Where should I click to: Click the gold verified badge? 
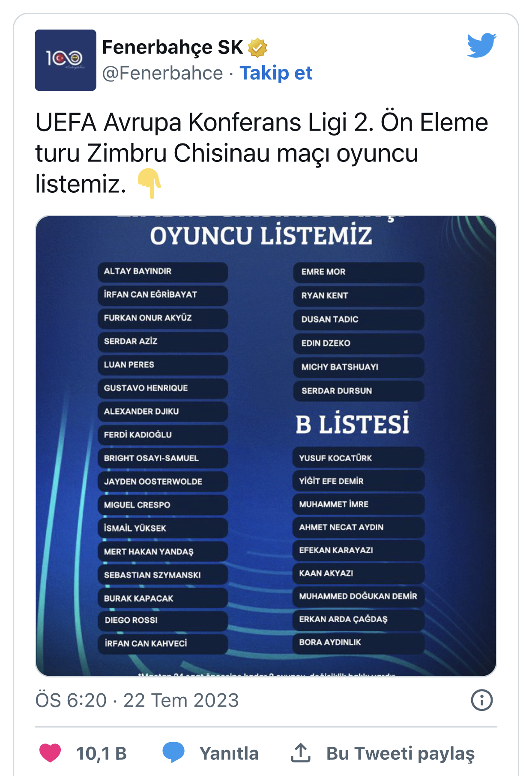[257, 48]
